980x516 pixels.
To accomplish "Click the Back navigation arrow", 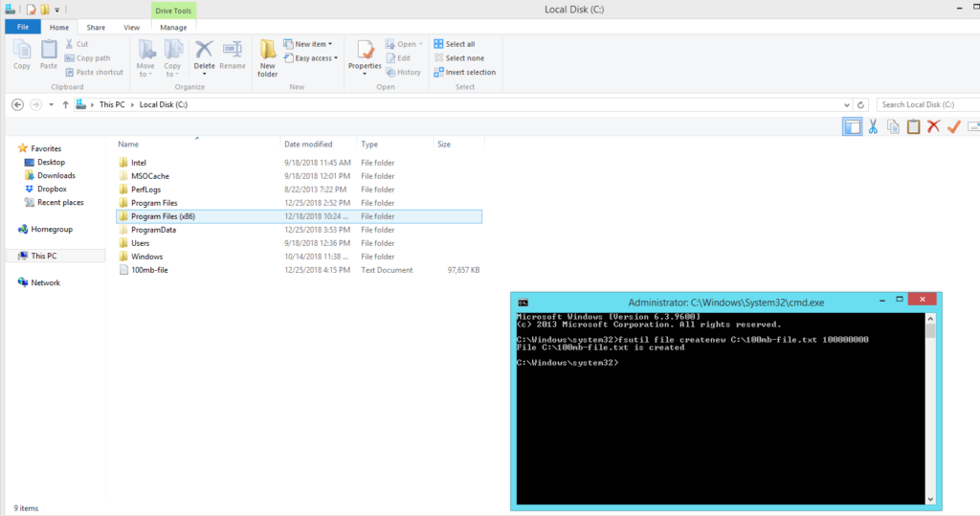I will pos(17,104).
